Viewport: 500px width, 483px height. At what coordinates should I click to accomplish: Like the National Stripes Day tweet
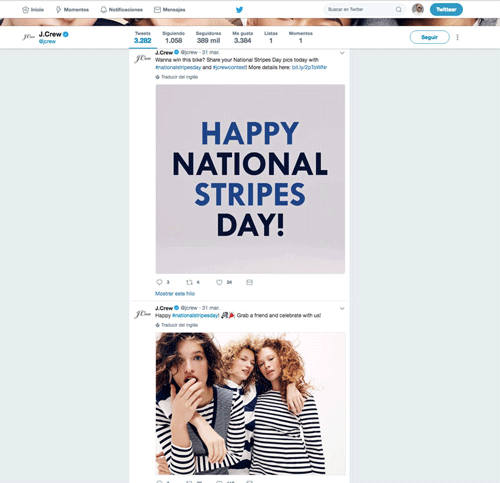pos(219,282)
